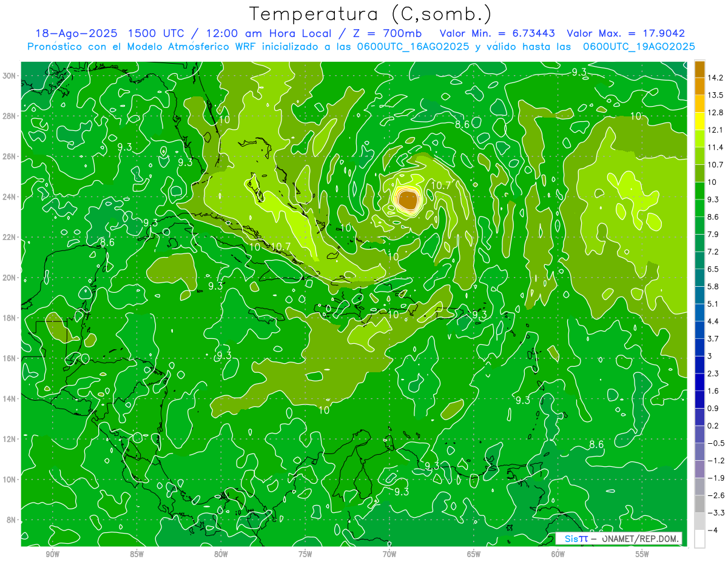This screenshot has height=562, width=728.
Task: Click the '-2.6' color scale value
Action: click(x=715, y=495)
